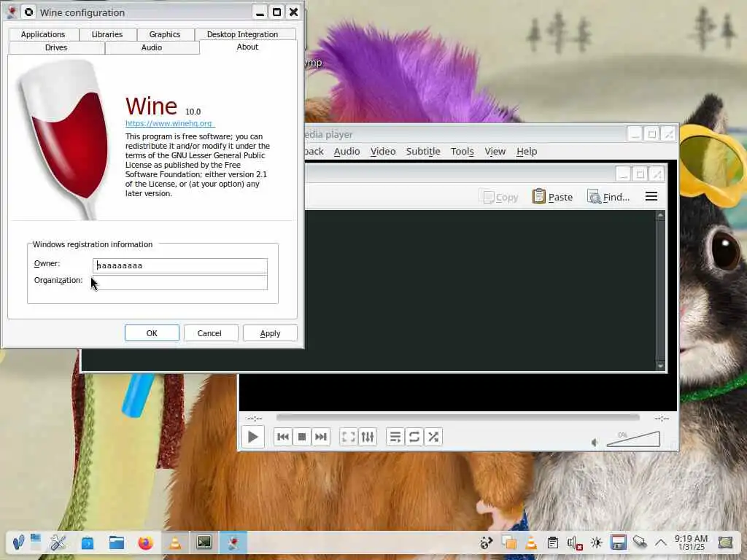Launch Firefox from the taskbar
747x560 pixels.
click(x=146, y=542)
